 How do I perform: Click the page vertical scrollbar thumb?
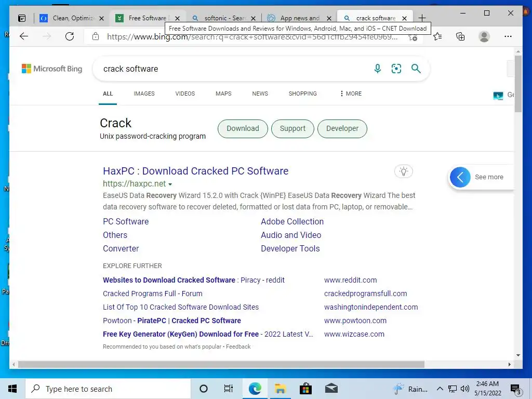coord(518,84)
